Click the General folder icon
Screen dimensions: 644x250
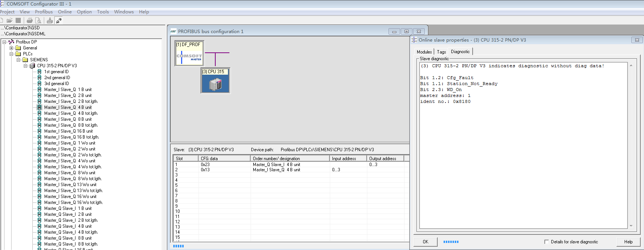click(x=18, y=48)
